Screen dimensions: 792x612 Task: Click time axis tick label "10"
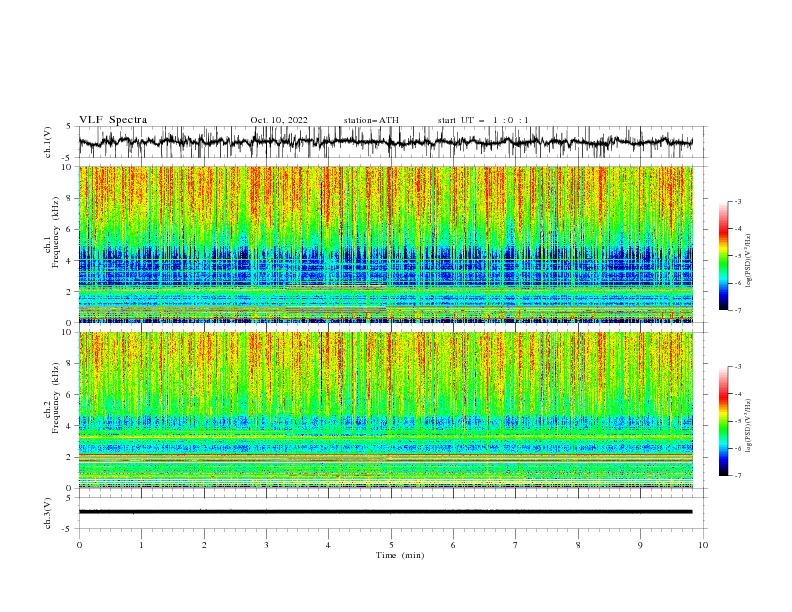click(x=703, y=545)
